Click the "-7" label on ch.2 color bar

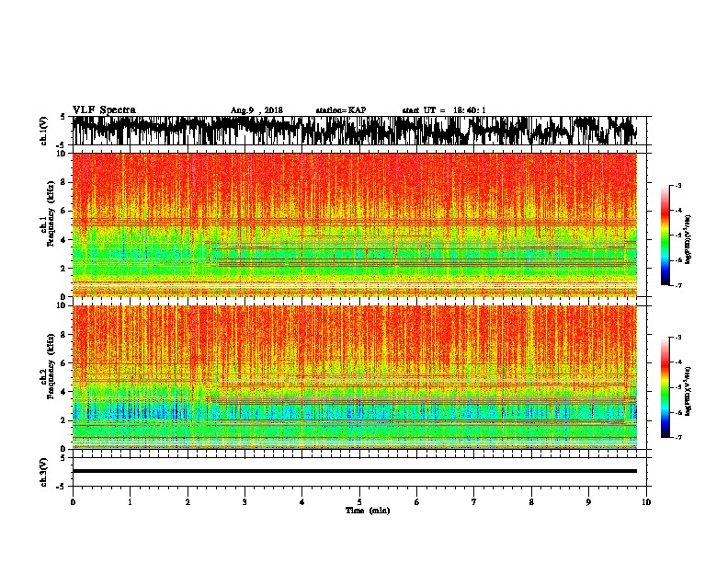tap(678, 438)
